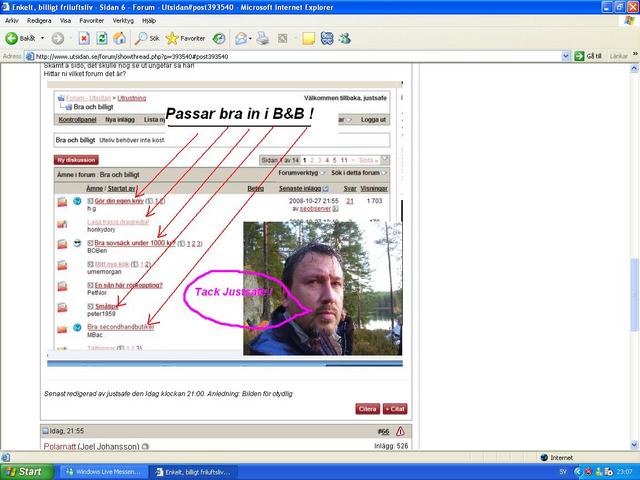Click the report post warning triangle icon
The height and width of the screenshot is (480, 640).
click(x=400, y=431)
